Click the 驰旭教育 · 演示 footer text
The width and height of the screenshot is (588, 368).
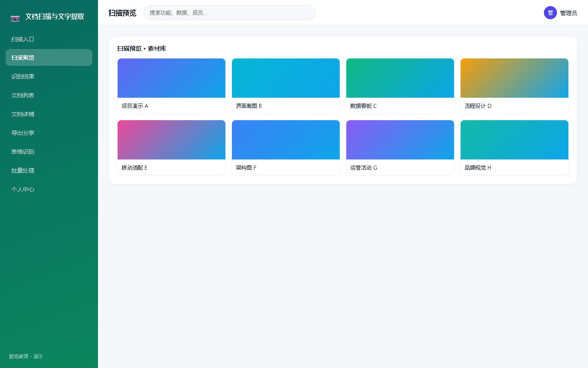click(26, 357)
